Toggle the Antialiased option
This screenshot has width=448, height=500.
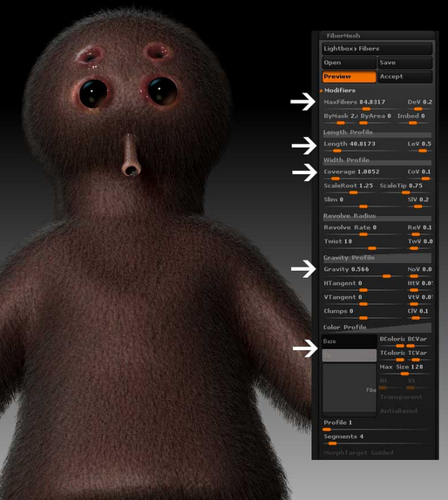pyautogui.click(x=398, y=411)
